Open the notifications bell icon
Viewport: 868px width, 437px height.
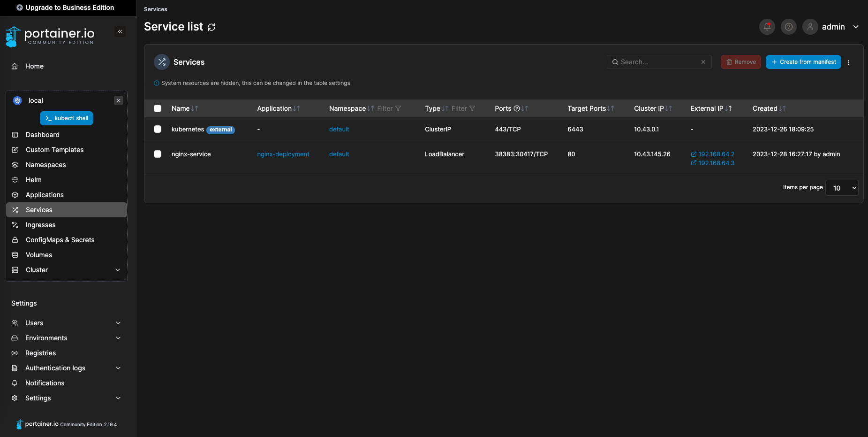(767, 27)
